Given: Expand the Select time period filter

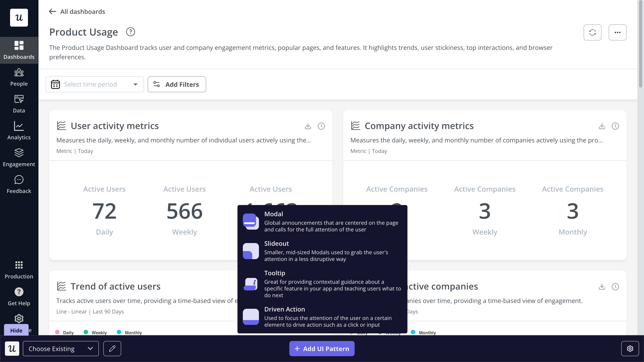Looking at the screenshot, I should pos(95,84).
